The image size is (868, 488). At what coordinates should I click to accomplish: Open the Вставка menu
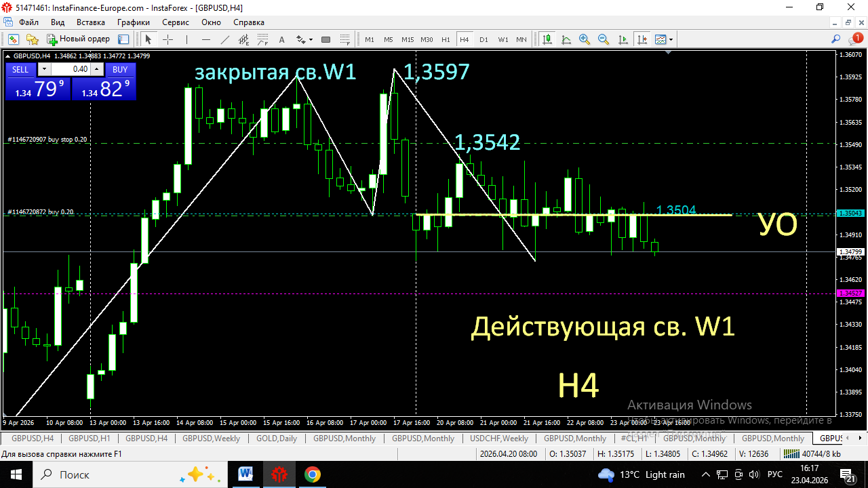point(91,22)
